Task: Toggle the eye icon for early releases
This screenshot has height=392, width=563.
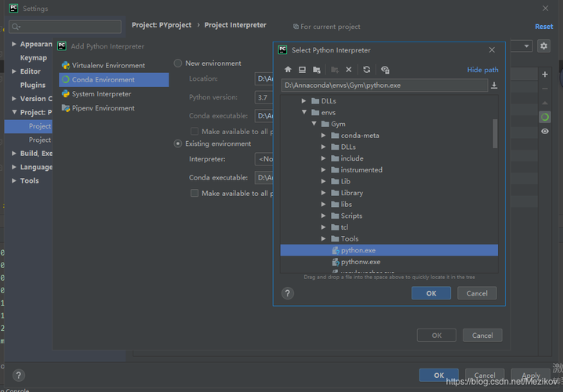Action: coord(545,132)
